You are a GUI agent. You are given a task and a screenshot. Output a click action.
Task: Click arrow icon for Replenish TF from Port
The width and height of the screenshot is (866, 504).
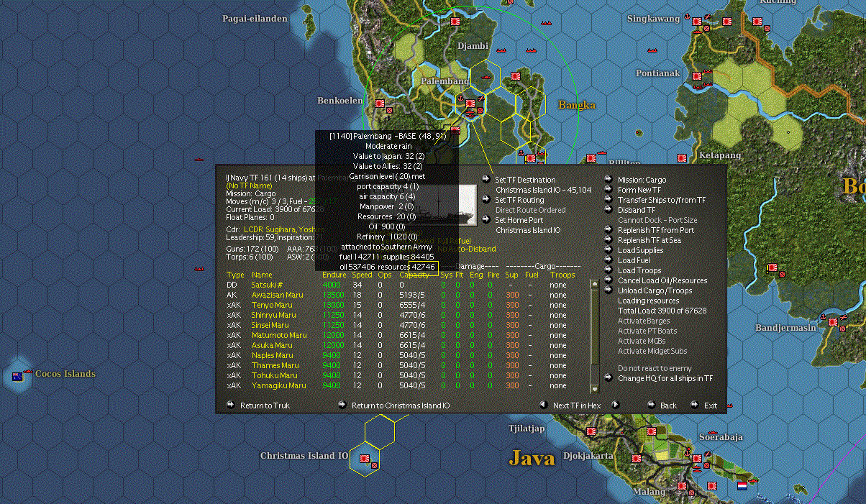609,230
